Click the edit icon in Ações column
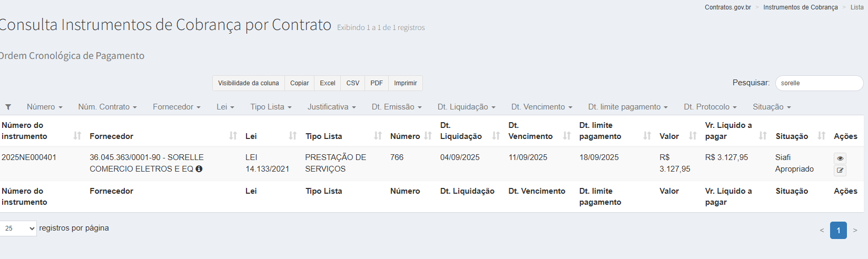868x259 pixels. point(840,170)
